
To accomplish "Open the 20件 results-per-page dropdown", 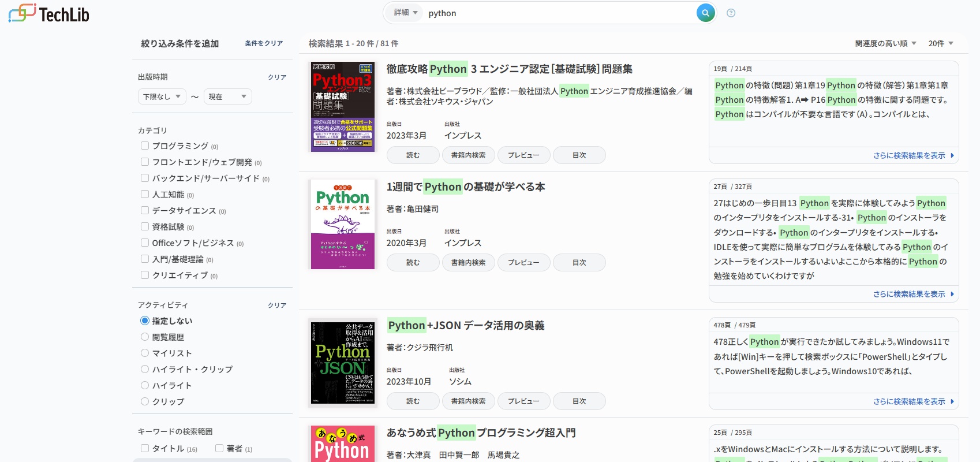I will [x=940, y=43].
